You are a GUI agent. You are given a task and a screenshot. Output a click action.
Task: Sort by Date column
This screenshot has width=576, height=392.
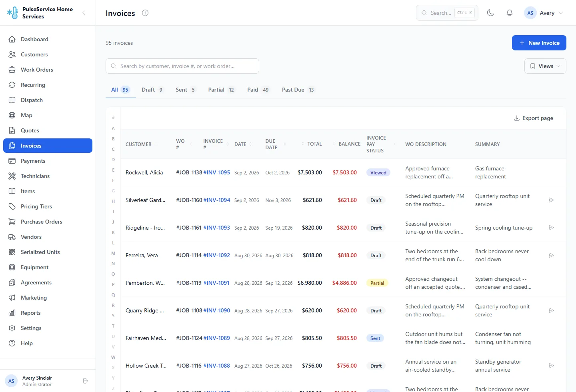tap(243, 144)
